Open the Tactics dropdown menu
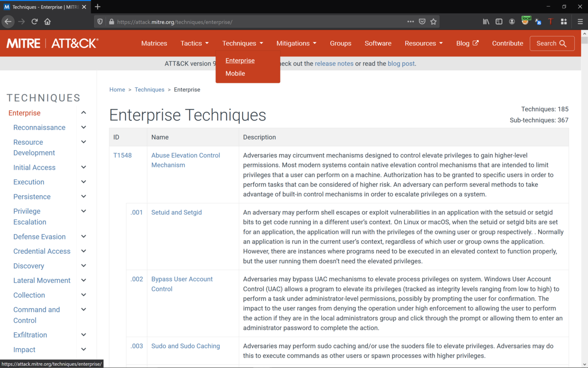588x368 pixels. [x=195, y=43]
